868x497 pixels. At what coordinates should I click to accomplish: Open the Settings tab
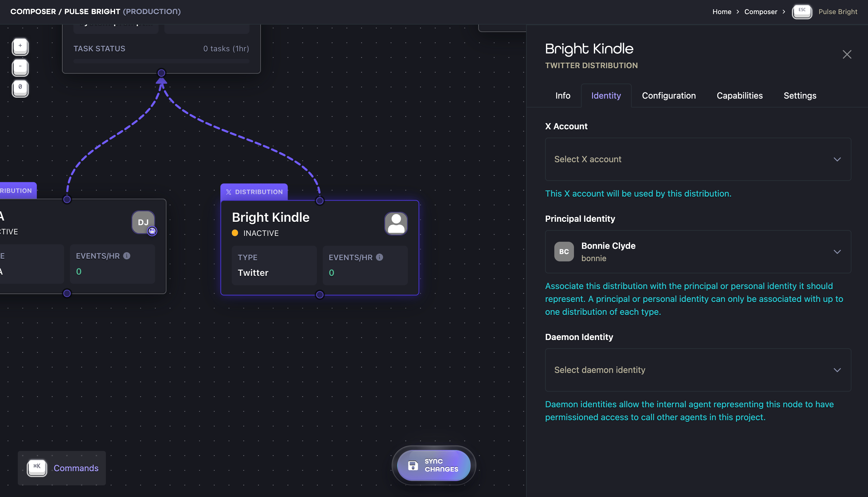click(800, 96)
